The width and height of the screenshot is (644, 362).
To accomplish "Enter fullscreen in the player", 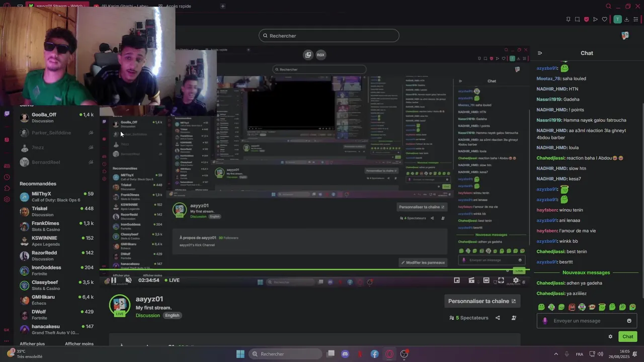I will coord(501,281).
